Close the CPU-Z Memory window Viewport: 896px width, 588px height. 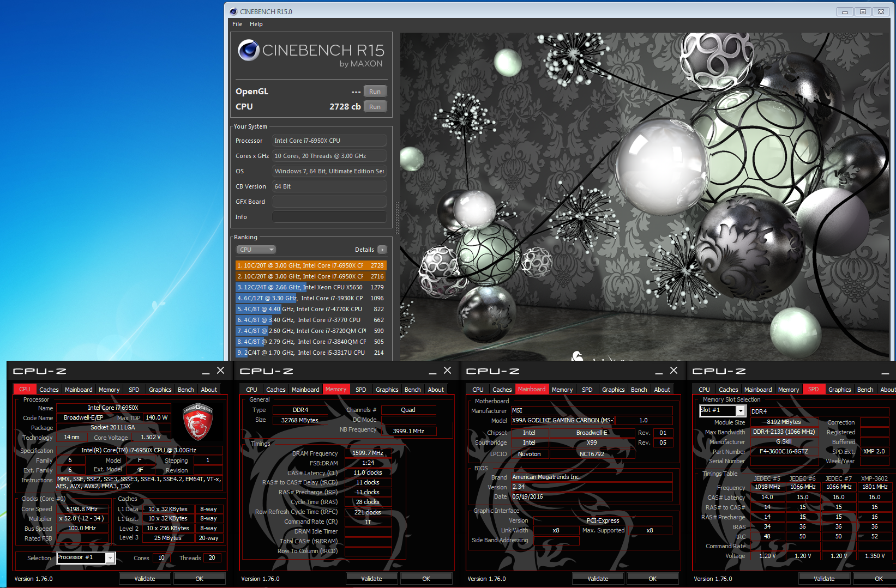coord(447,371)
